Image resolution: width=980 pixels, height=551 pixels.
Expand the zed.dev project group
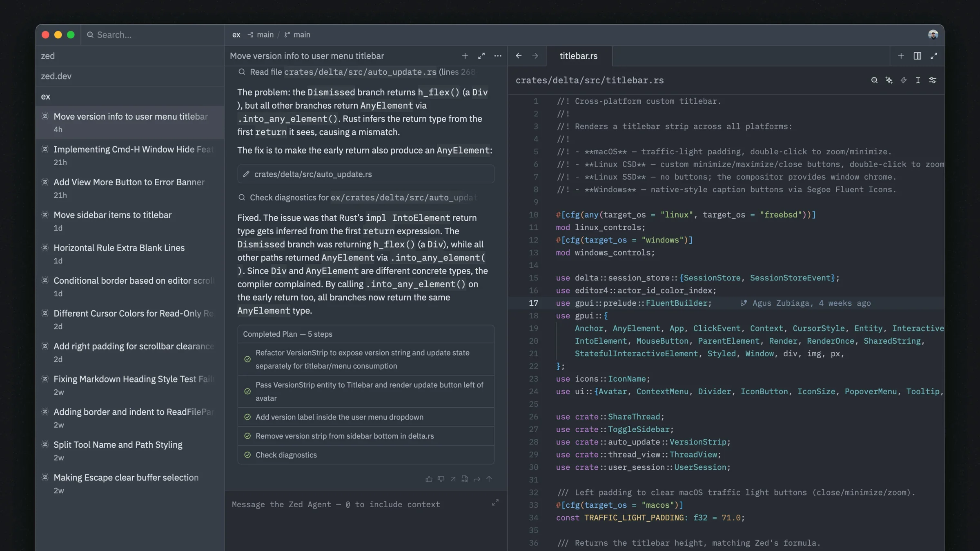[130, 76]
